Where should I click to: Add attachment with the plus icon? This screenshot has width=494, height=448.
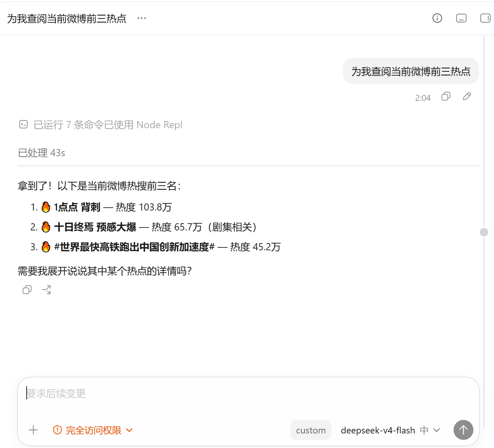33,430
